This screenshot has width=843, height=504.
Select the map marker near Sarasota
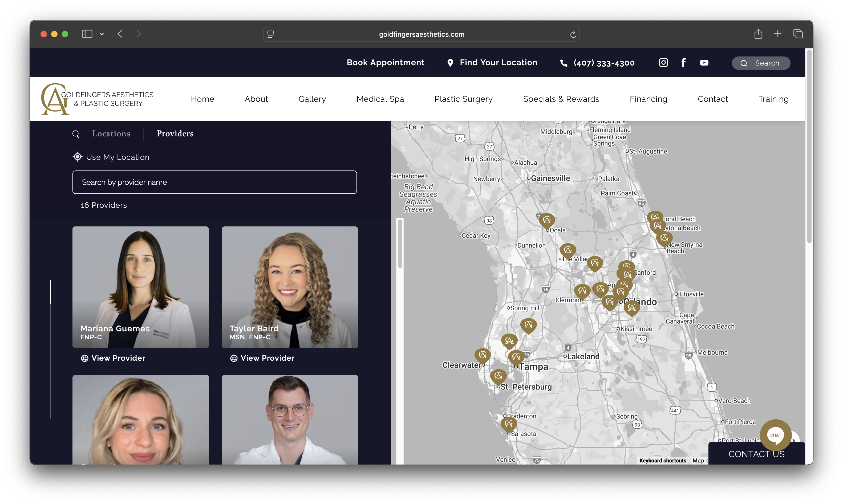tap(508, 424)
